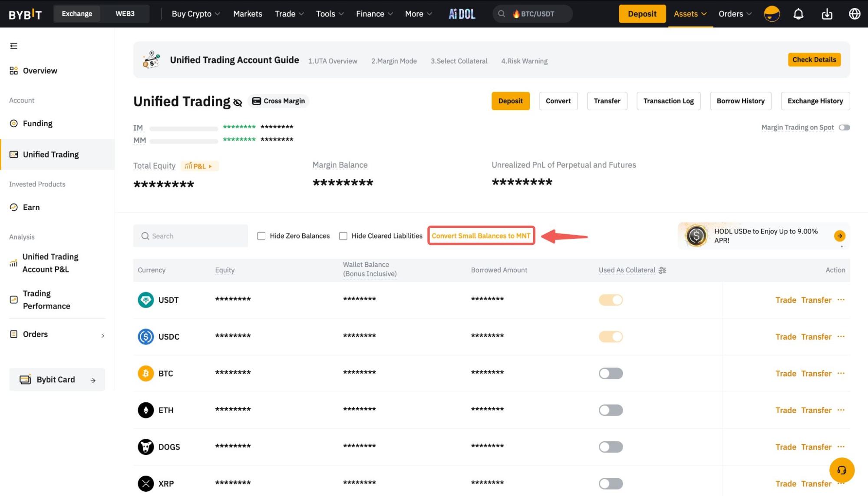Open Markets from top navigation

point(248,14)
